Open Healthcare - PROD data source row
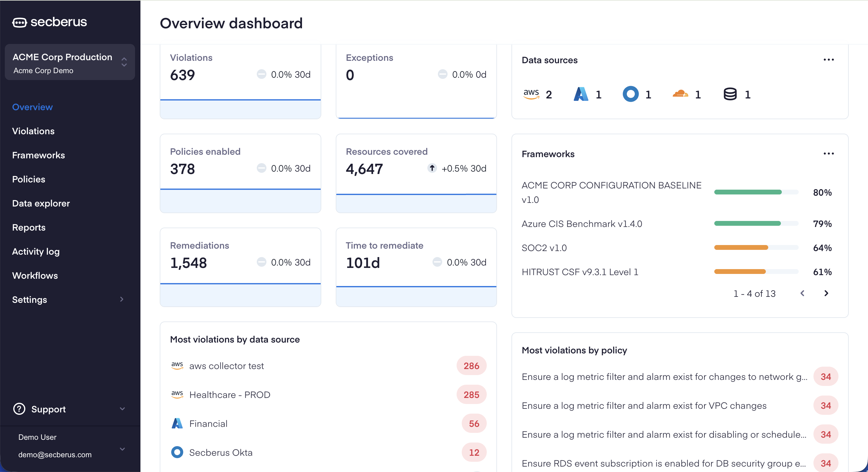This screenshot has height=472, width=868. (x=229, y=395)
